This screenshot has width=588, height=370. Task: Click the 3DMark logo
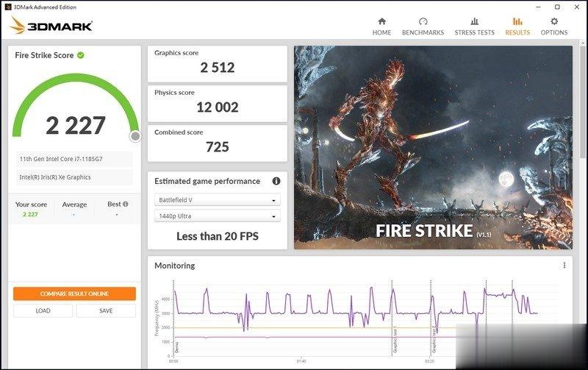click(x=51, y=26)
